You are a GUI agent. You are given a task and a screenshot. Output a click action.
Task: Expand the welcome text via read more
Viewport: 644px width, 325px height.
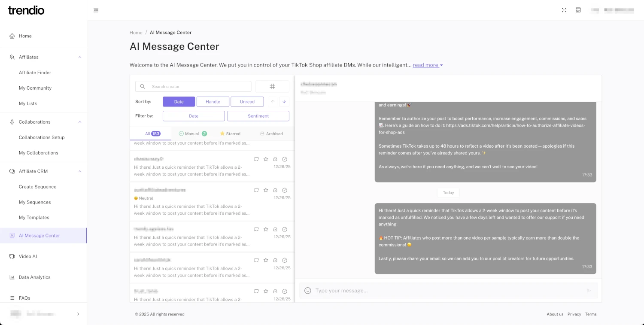click(x=428, y=65)
